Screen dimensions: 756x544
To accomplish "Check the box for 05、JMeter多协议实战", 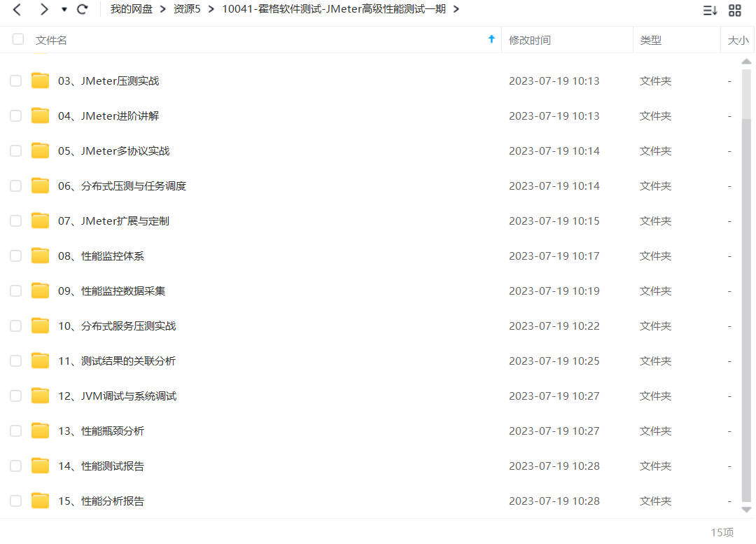I will [16, 151].
